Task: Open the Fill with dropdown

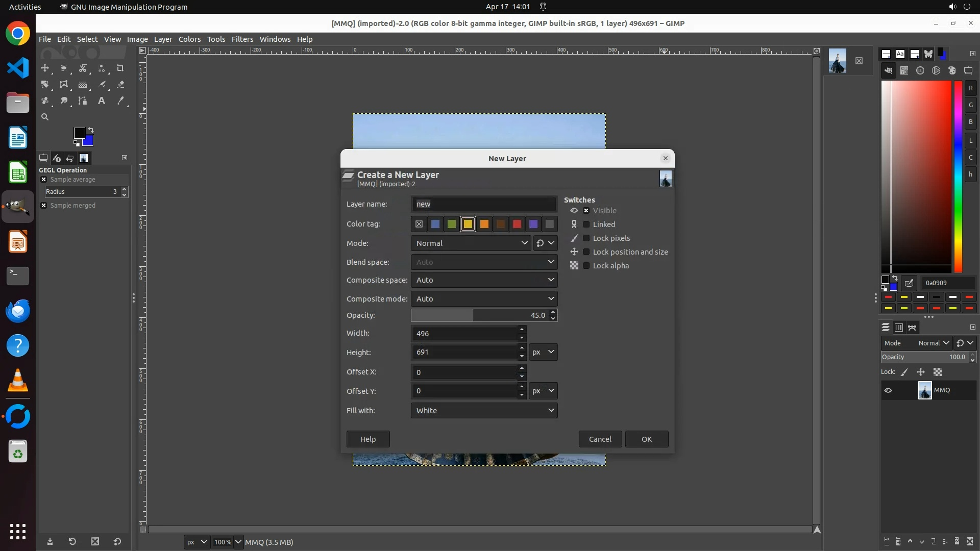Action: (x=483, y=411)
